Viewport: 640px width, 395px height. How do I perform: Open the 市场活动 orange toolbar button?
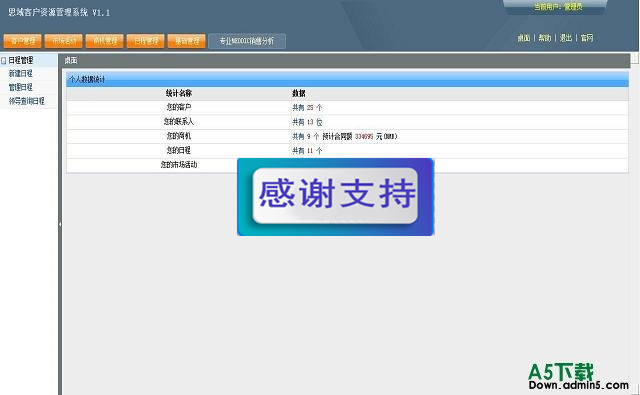click(64, 41)
